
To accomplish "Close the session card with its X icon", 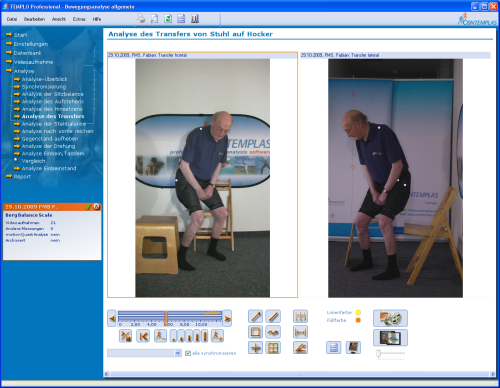I will coord(97,207).
